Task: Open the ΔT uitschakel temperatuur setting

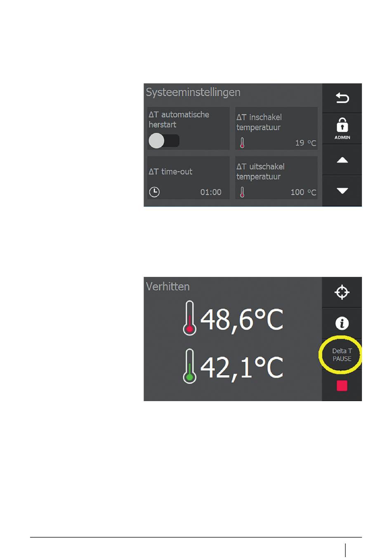Action: [276, 178]
